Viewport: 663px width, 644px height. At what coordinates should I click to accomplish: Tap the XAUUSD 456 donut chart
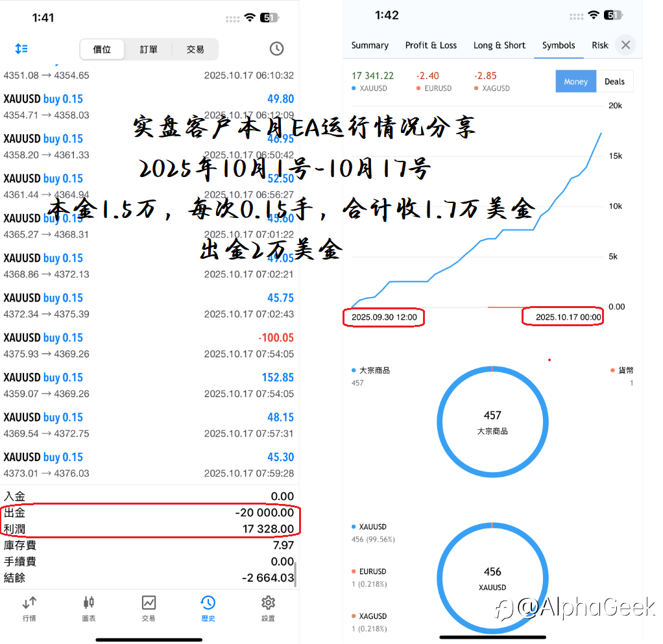click(x=492, y=578)
